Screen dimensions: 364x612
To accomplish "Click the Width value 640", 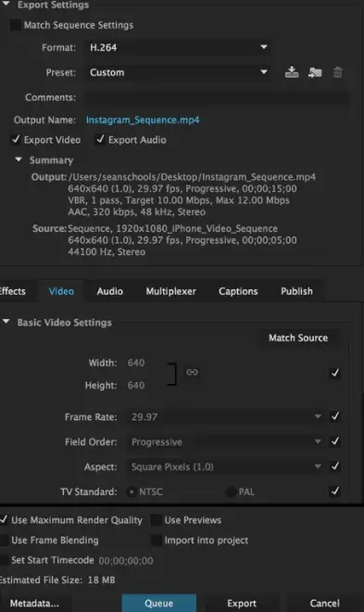I will 136,363.
